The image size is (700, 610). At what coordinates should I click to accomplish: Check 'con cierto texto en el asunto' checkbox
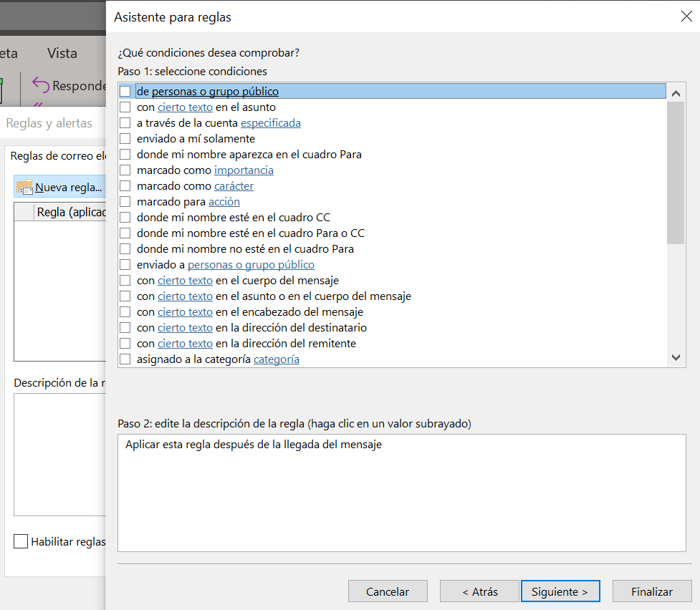(125, 107)
